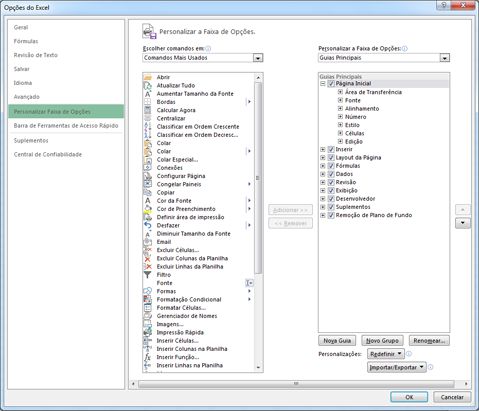
Task: Click the Classificar em Ordem Crescente icon
Action: (147, 127)
